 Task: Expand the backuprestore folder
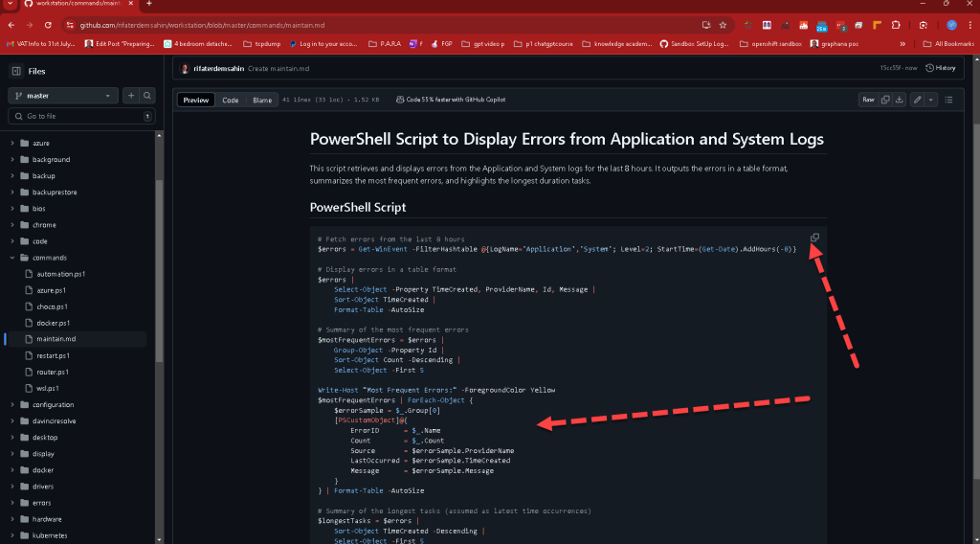tap(12, 192)
